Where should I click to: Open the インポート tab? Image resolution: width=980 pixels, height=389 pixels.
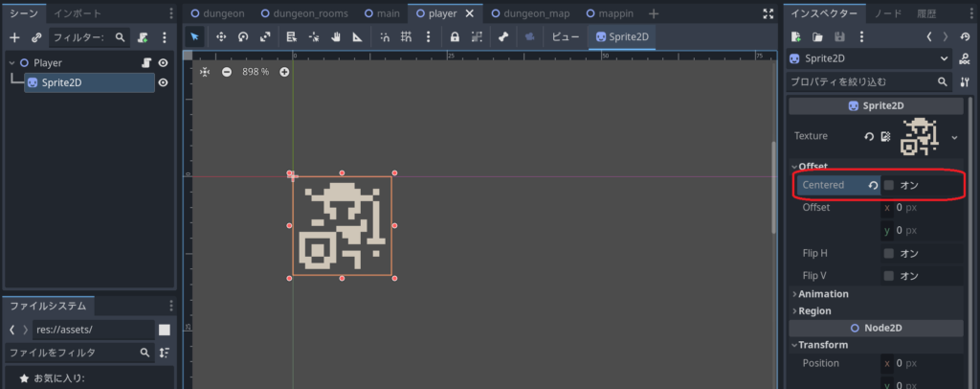pos(77,13)
